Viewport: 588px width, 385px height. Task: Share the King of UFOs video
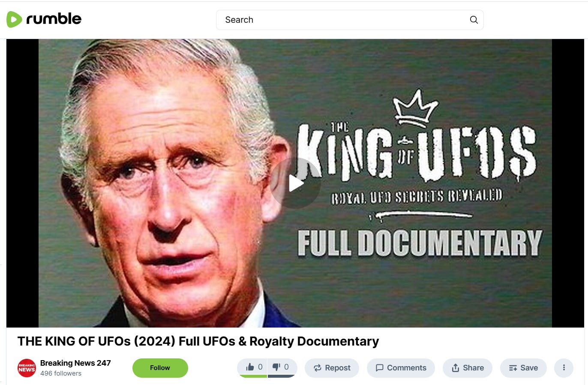point(468,368)
